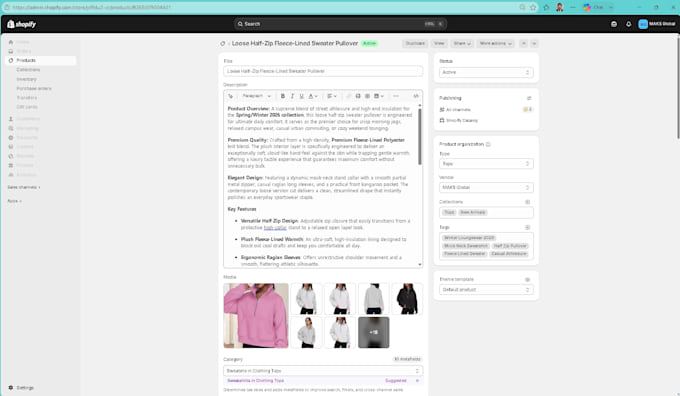Click the Tags manage icon
This screenshot has height=396, width=680.
[527, 227]
